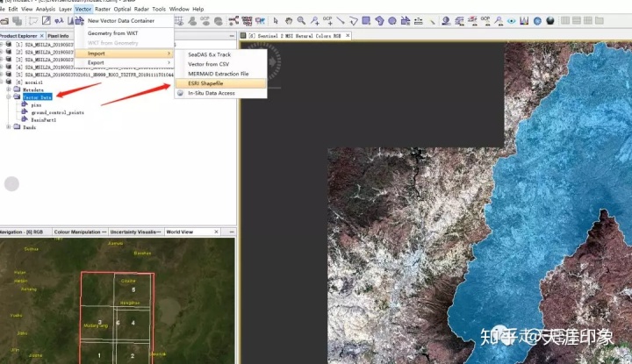Select the arrow selection tool
The width and height of the screenshot is (632, 364).
(x=276, y=20)
